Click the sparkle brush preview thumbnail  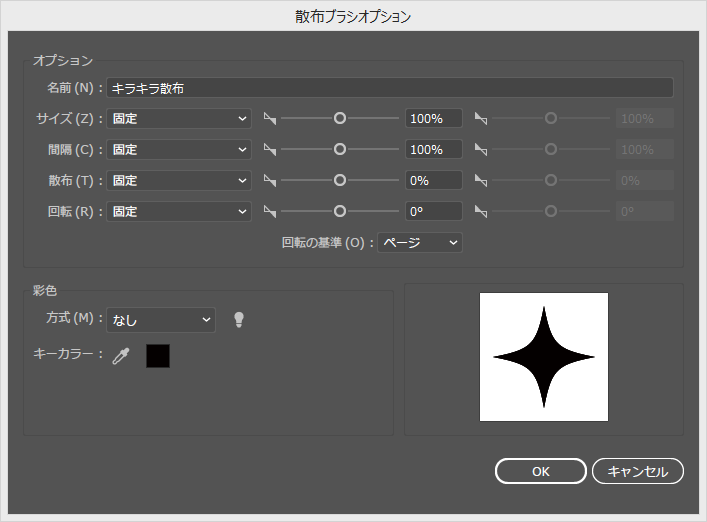click(544, 357)
